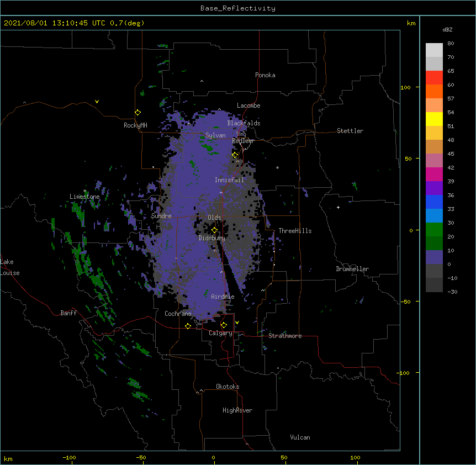476x465 pixels.
Task: Pick the magenta swatch in dBZ legend
Action: pos(434,174)
